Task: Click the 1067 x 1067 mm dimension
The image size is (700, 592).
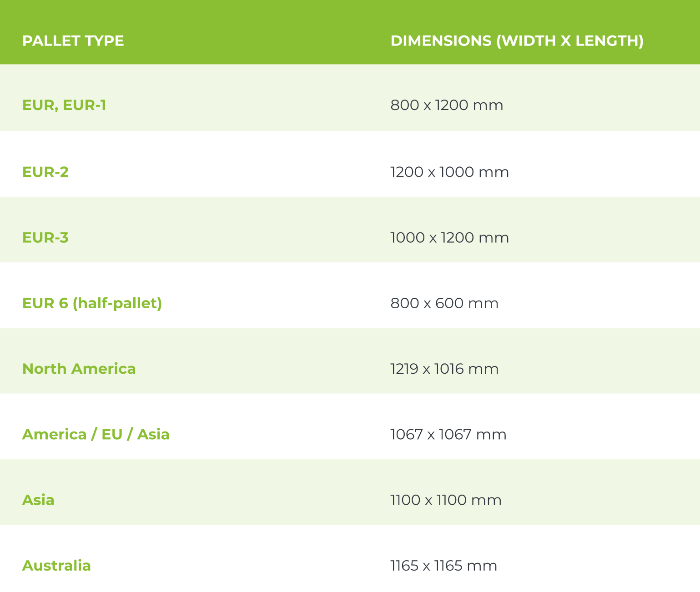Action: click(x=448, y=434)
